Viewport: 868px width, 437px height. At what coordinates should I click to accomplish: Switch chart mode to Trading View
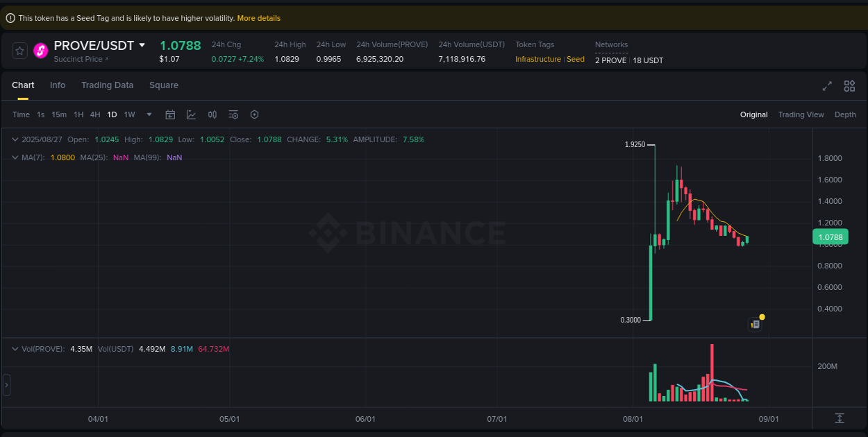801,114
